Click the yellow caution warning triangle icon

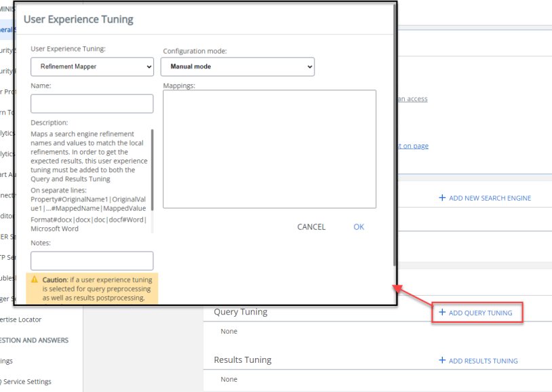[x=35, y=279]
